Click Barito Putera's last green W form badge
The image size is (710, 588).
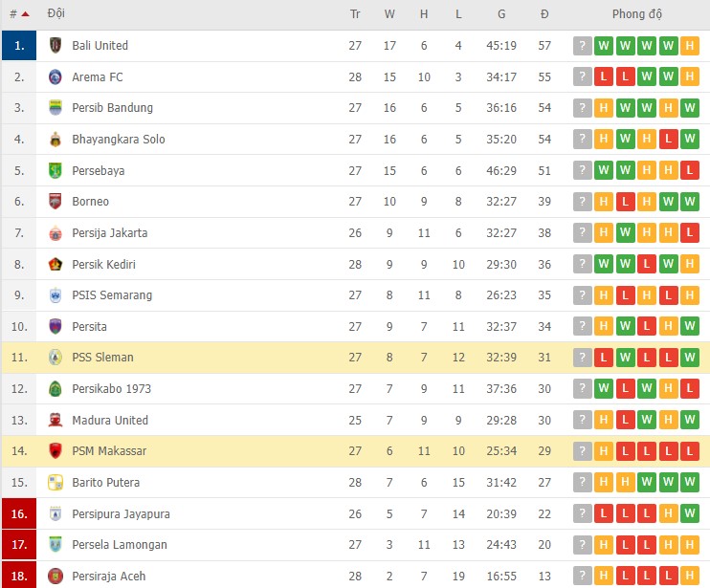coord(691,482)
